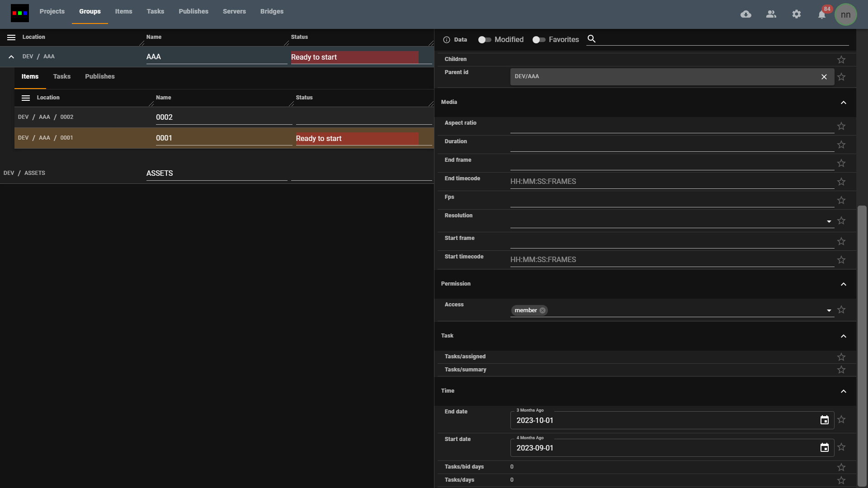Open the Resolution dropdown
Screen dimensions: 868x488
point(829,221)
